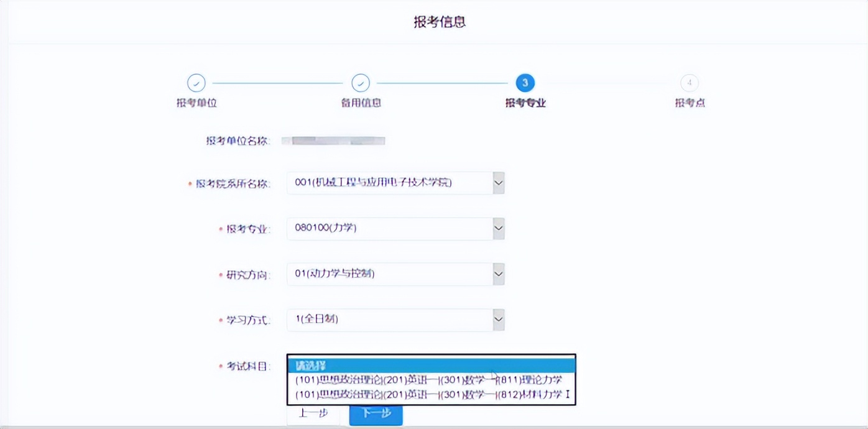Viewport: 868px width, 429px height.
Task: Click the checkmark icon above 报考单位
Action: (x=196, y=82)
